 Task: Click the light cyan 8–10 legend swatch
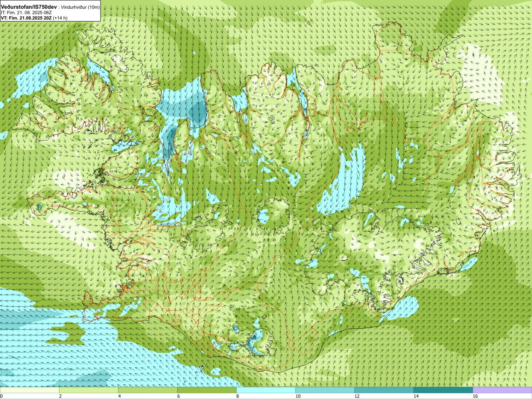point(266,390)
